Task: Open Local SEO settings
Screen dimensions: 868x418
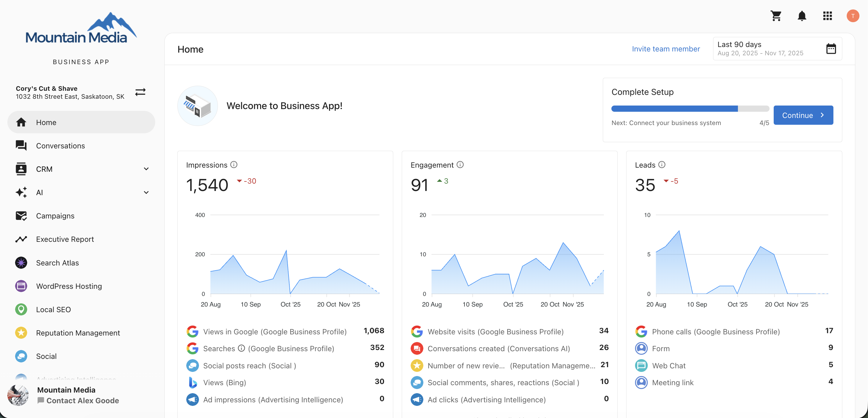Action: [53, 309]
